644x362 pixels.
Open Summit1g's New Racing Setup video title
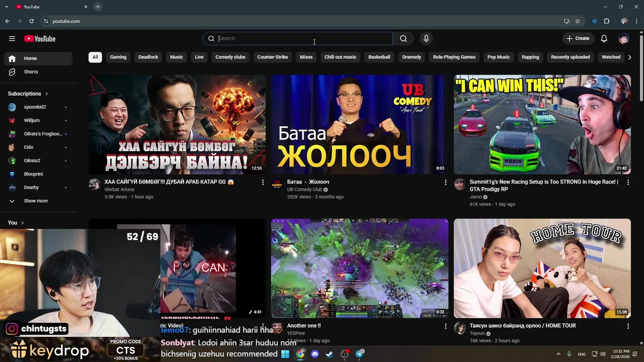tap(544, 186)
